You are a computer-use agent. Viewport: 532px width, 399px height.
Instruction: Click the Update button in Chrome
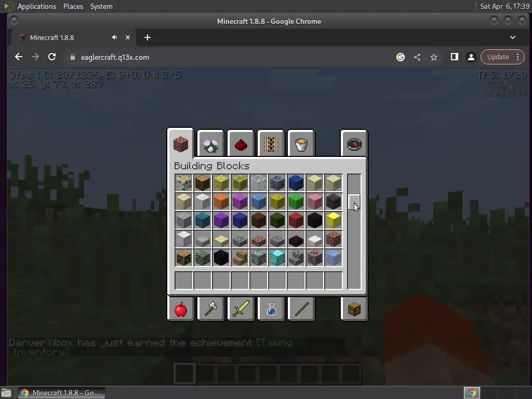click(498, 57)
